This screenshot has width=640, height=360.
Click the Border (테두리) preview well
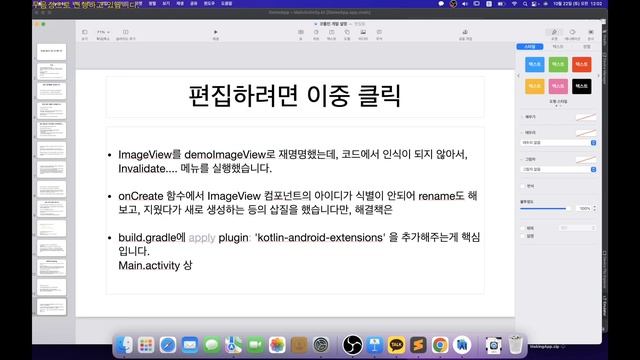(x=586, y=133)
